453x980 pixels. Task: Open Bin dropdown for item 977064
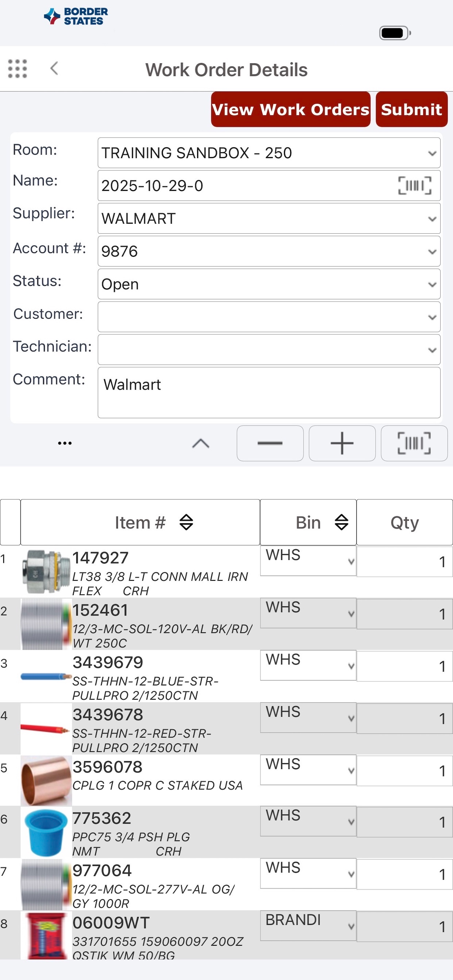(308, 873)
